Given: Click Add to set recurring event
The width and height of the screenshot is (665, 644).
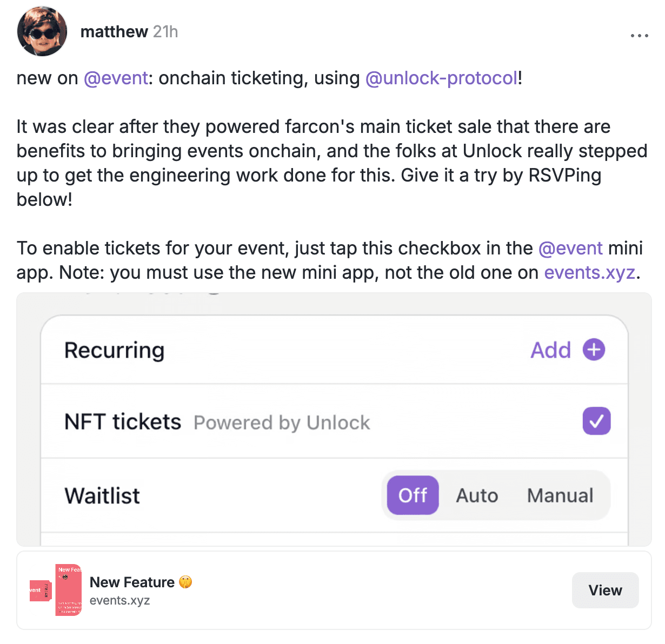Looking at the screenshot, I should 550,350.
